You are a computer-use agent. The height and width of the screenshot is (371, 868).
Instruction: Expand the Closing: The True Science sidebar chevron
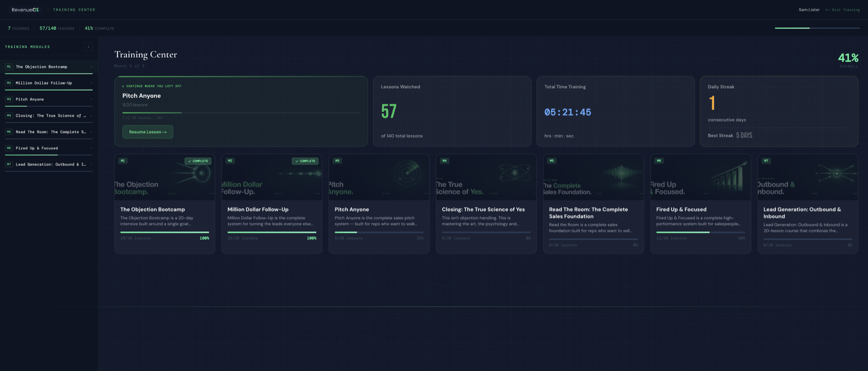coord(91,116)
